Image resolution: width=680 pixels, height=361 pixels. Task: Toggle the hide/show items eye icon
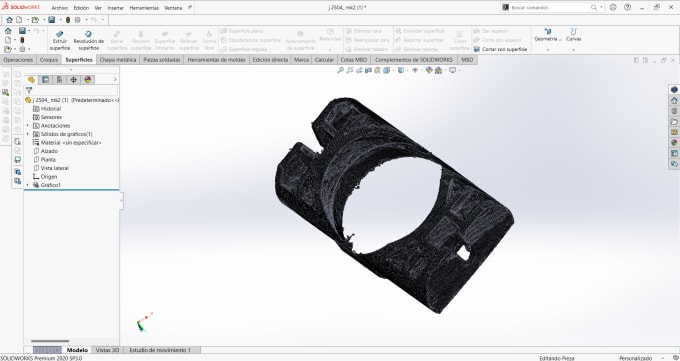pyautogui.click(x=415, y=70)
